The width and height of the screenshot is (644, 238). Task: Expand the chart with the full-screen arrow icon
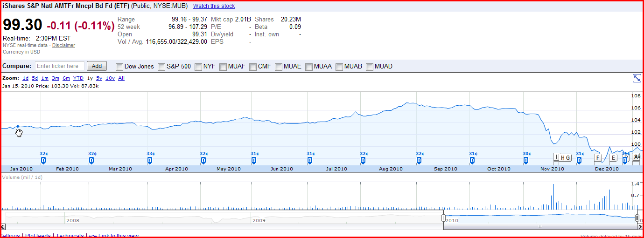pos(637,78)
